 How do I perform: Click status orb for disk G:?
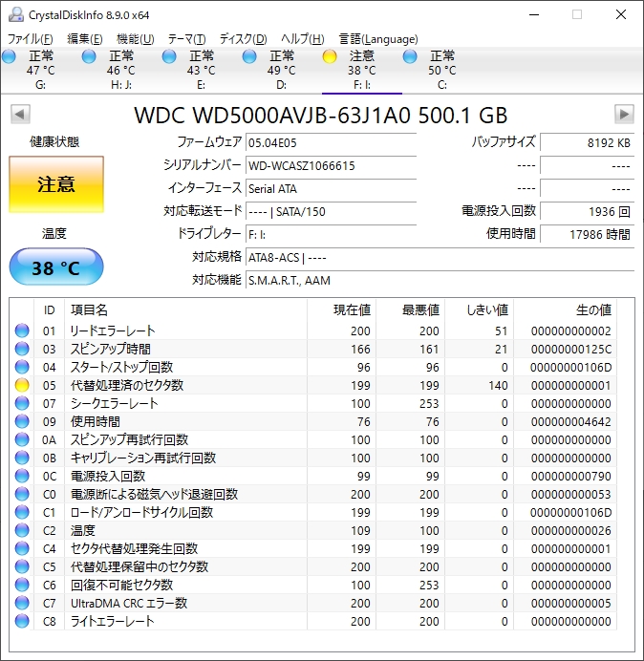(x=9, y=56)
